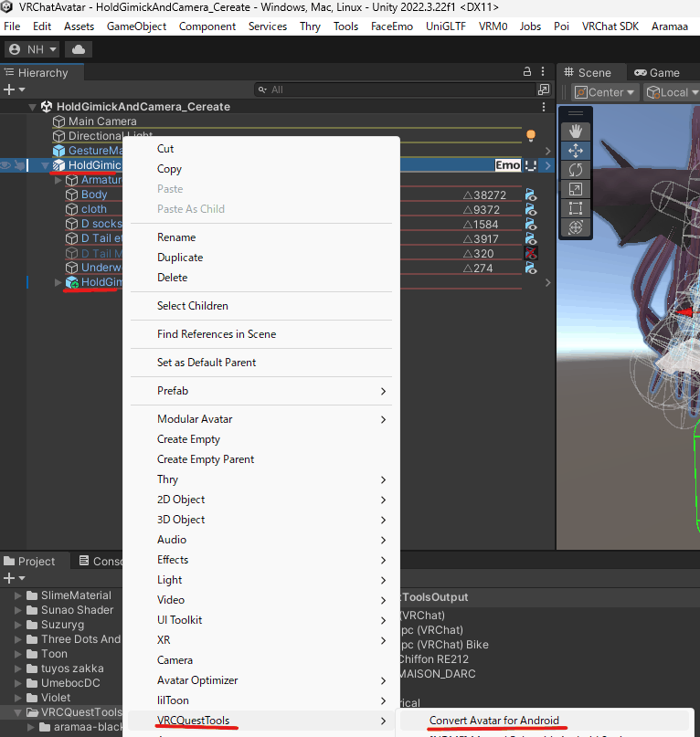Click the Hierarchy panel lock icon

pyautogui.click(x=526, y=72)
